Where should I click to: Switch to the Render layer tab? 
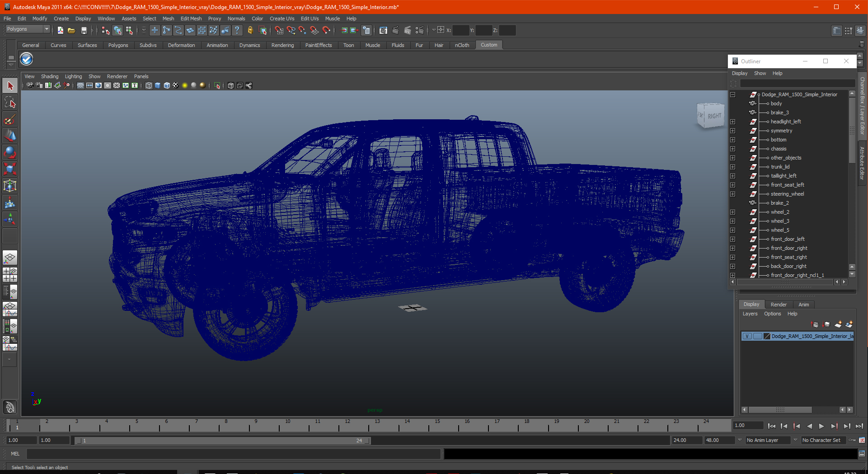(779, 305)
